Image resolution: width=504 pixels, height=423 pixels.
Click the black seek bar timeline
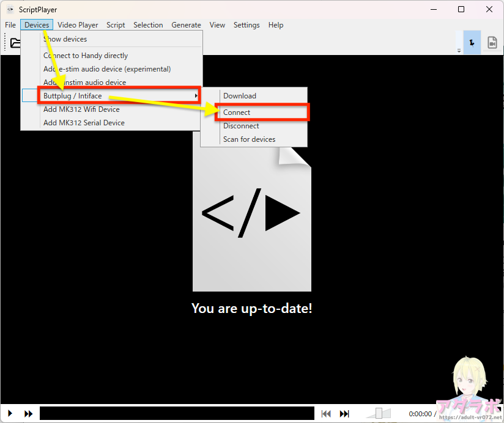click(177, 414)
